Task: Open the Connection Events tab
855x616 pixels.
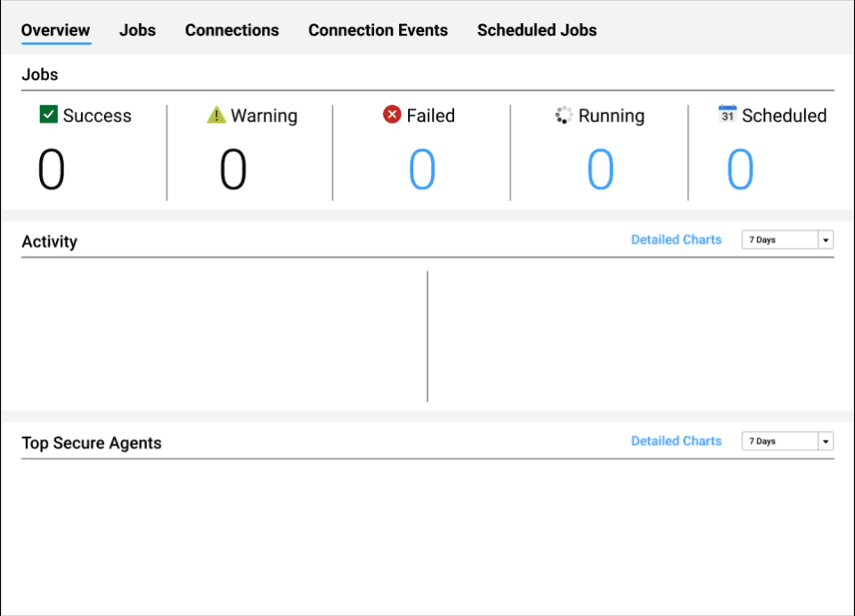Action: (378, 29)
